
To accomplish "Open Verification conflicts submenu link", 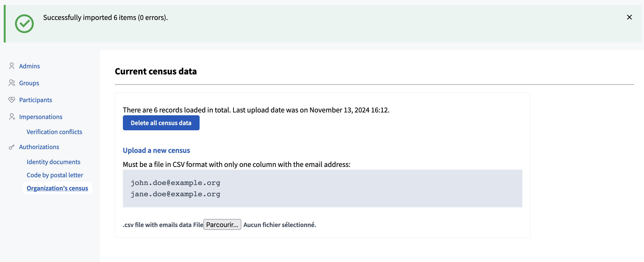I will click(x=54, y=132).
